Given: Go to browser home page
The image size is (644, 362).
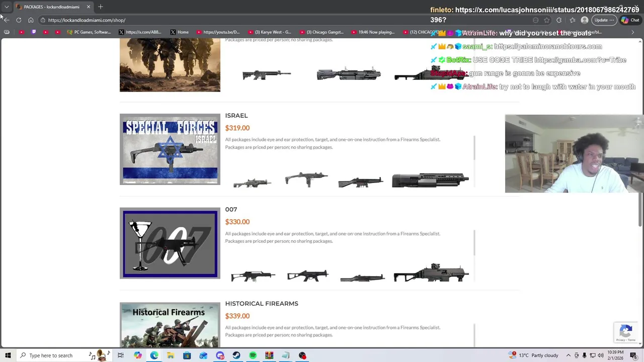Looking at the screenshot, I should [31, 20].
